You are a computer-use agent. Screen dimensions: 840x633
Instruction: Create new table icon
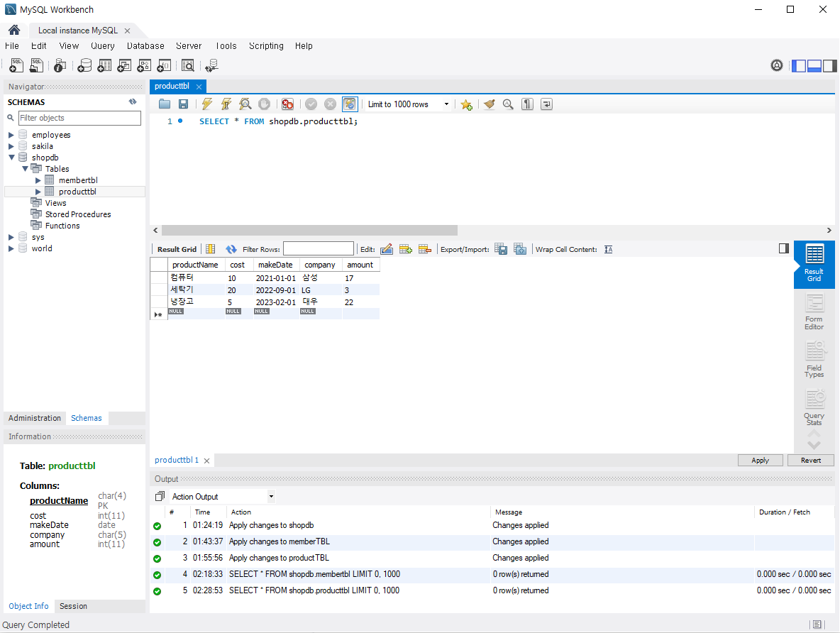pyautogui.click(x=104, y=65)
